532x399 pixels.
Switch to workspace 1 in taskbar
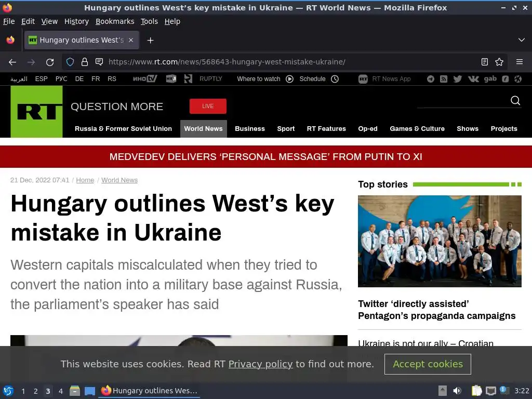[x=23, y=391]
